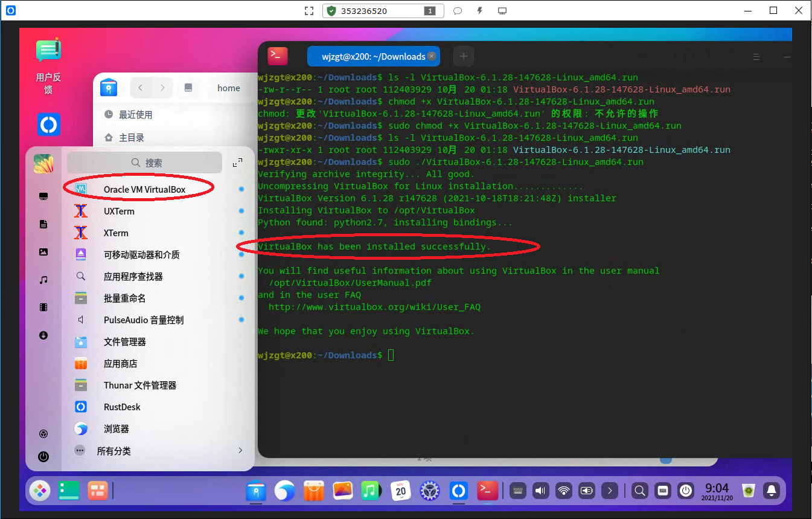This screenshot has width=812, height=519.
Task: Click the launcher 搜索 search field
Action: (144, 163)
